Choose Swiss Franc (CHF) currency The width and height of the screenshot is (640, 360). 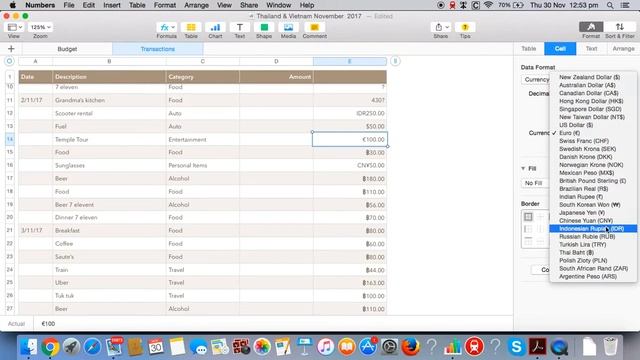593,141
